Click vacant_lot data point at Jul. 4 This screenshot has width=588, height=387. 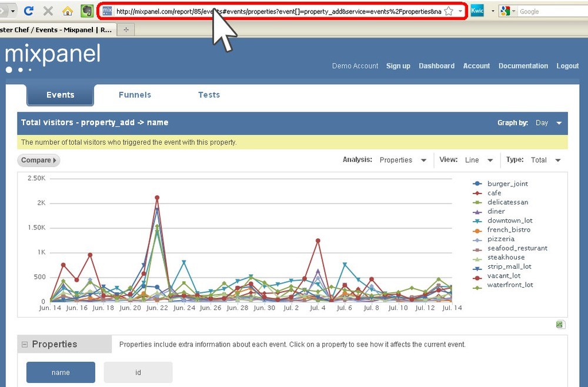(318, 241)
